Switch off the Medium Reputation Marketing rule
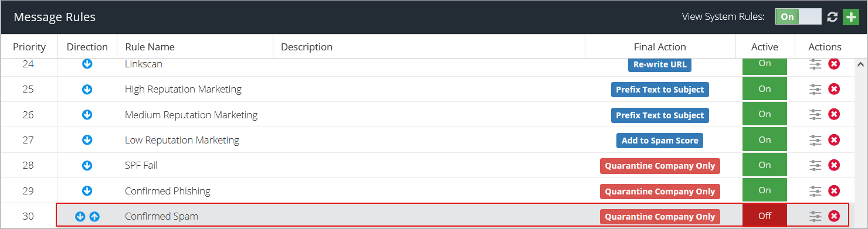 coord(765,114)
